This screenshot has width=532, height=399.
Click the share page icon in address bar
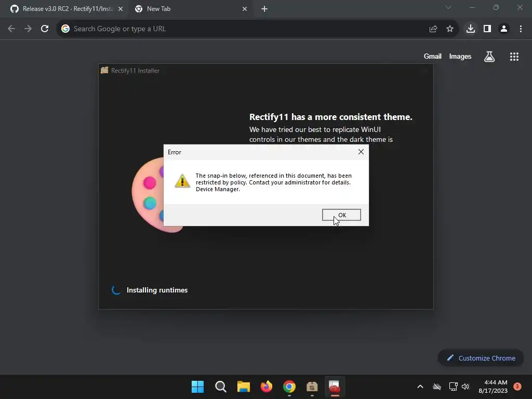433,29
